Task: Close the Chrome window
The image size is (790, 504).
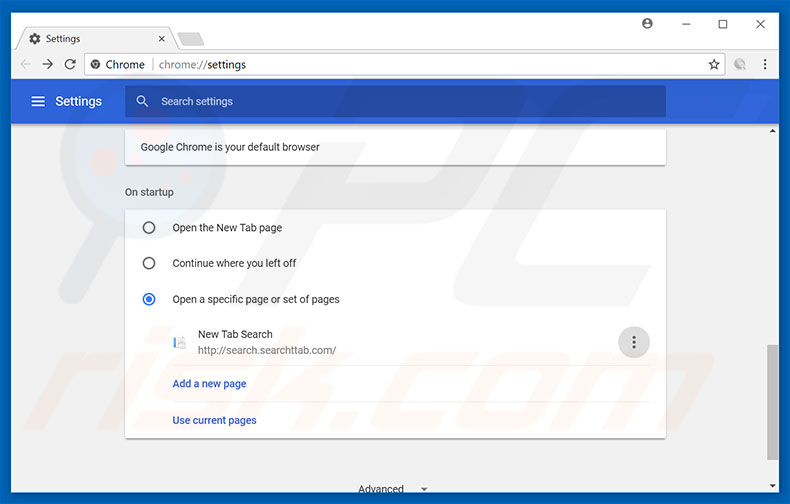Action: [x=760, y=24]
